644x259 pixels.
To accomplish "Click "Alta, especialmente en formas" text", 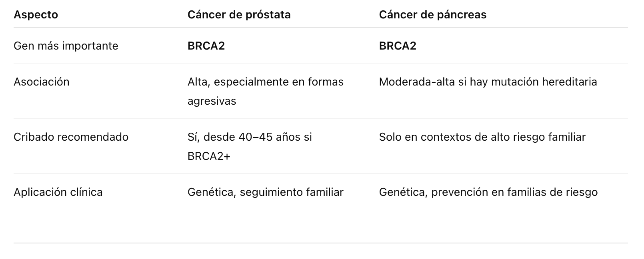I will point(265,82).
